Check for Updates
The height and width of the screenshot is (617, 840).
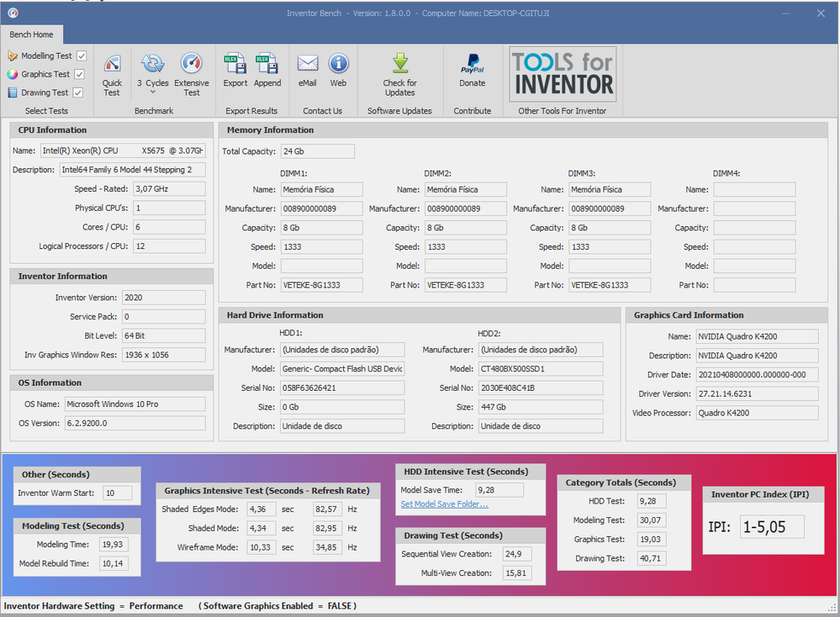pos(399,75)
